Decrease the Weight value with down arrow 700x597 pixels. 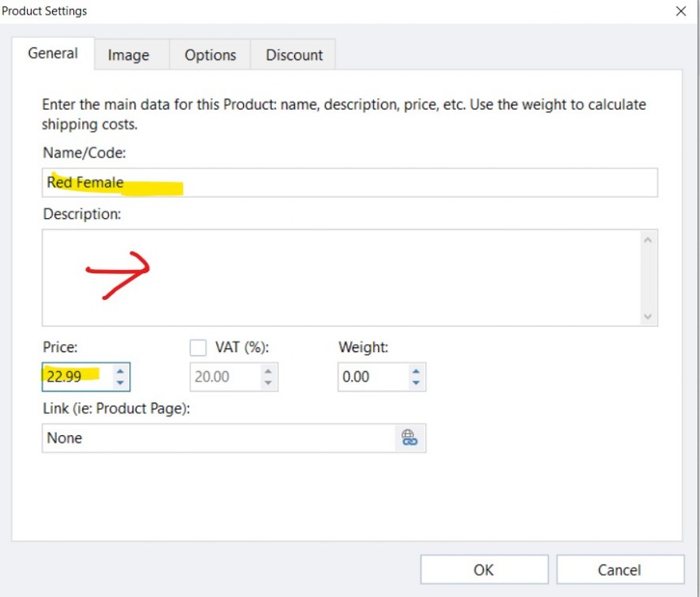[x=416, y=383]
